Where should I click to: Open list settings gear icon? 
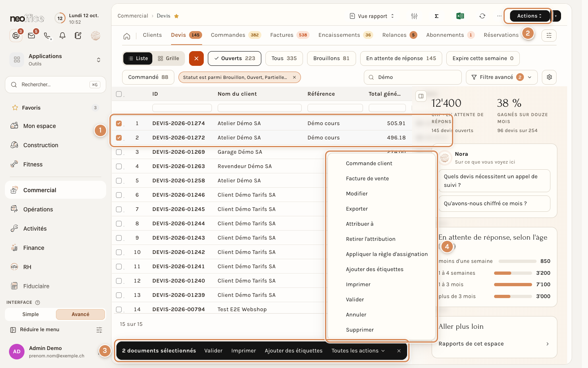[x=549, y=77]
